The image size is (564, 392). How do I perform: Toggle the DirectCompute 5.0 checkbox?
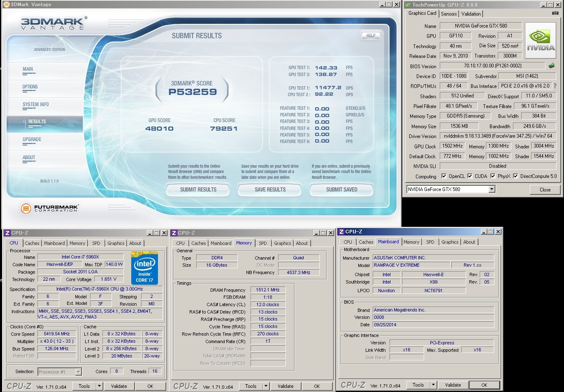coord(515,176)
